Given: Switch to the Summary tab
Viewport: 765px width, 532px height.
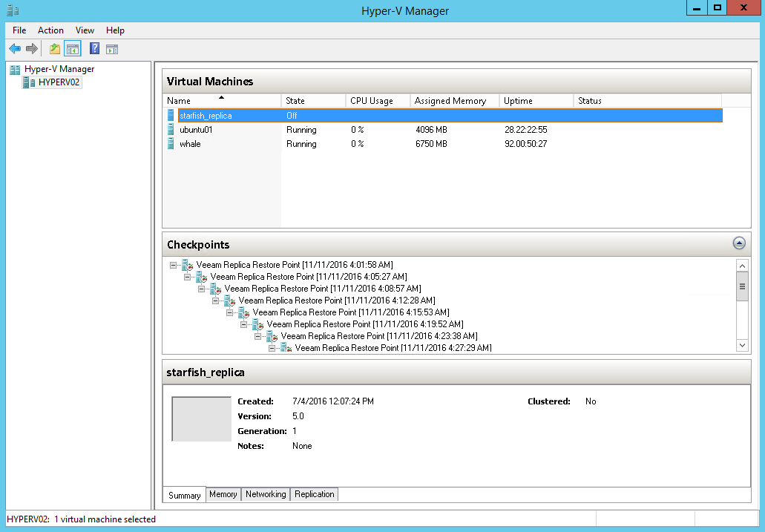Looking at the screenshot, I should pos(185,495).
